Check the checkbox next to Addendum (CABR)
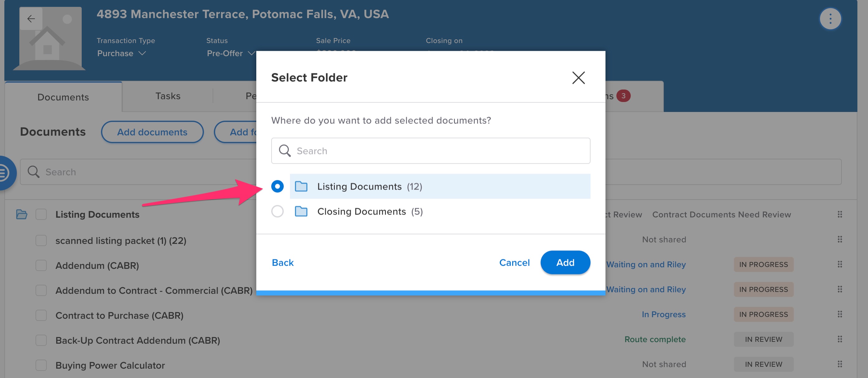868x378 pixels. pos(41,265)
